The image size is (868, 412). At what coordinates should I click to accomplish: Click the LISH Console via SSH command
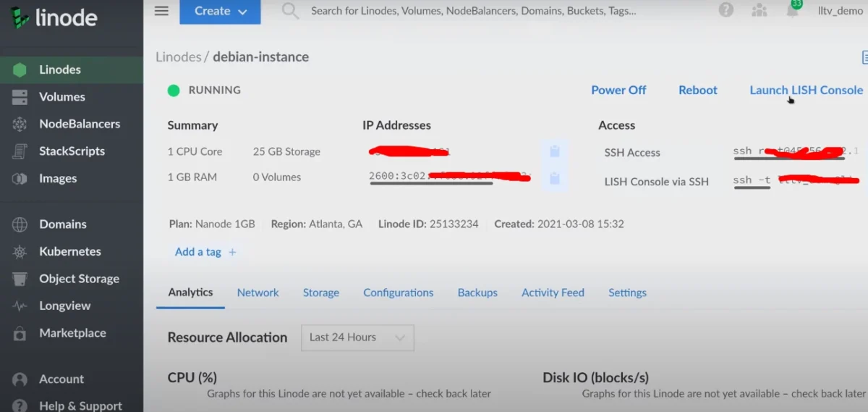[796, 180]
